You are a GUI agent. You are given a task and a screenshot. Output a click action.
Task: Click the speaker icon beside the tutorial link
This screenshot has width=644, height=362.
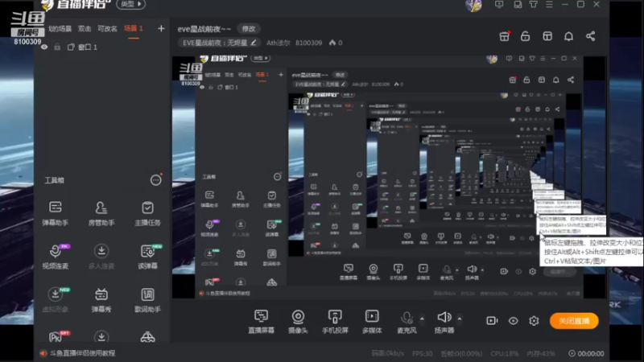pyautogui.click(x=43, y=353)
